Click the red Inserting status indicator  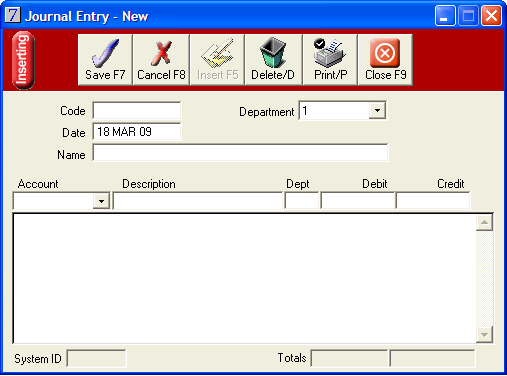[23, 60]
